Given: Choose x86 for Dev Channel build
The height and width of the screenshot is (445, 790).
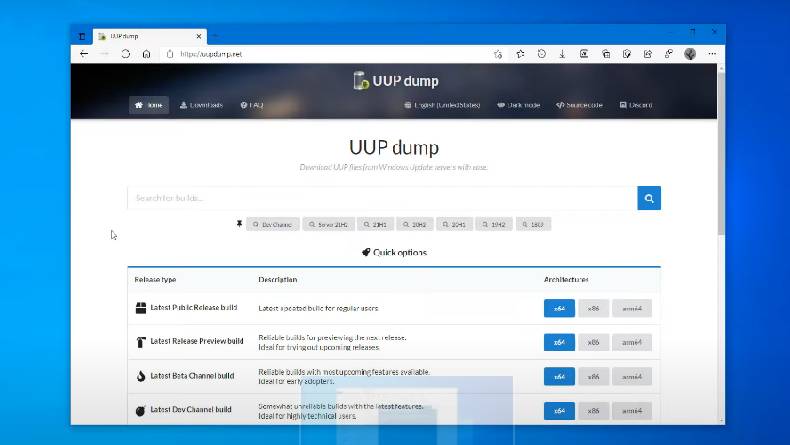Looking at the screenshot, I should [x=594, y=411].
